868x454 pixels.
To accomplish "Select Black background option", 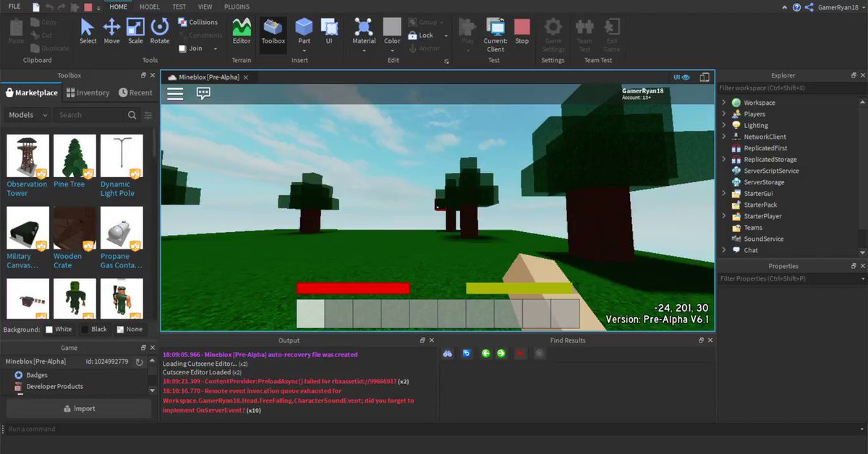I will 94,329.
